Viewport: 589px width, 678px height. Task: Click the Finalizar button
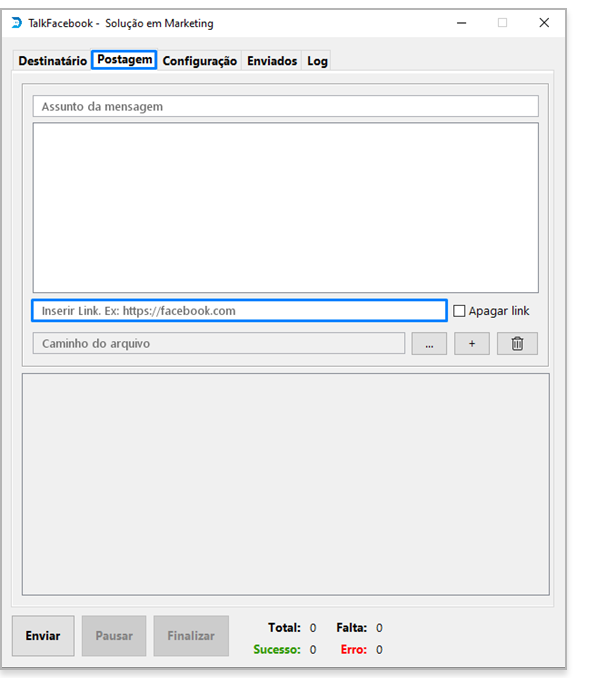coord(191,636)
